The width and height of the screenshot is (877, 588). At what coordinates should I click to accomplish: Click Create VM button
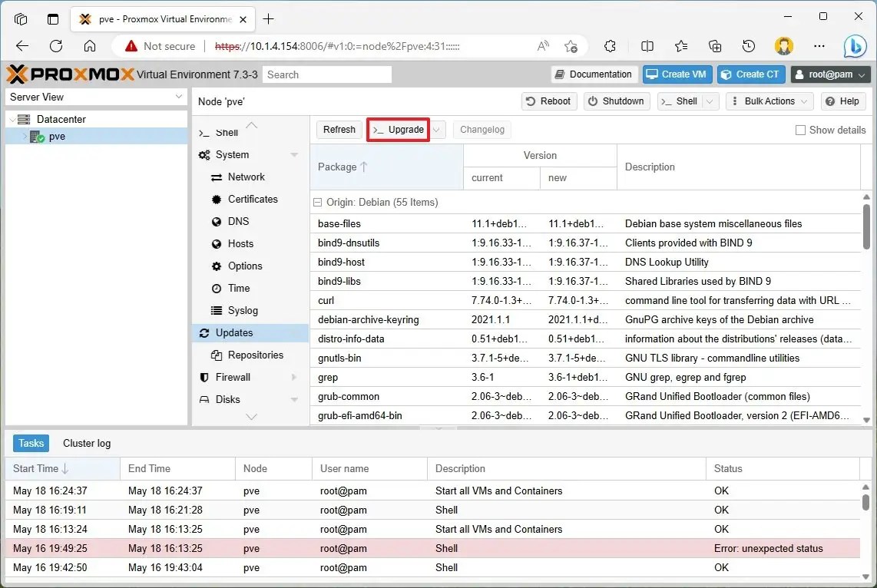coord(677,74)
